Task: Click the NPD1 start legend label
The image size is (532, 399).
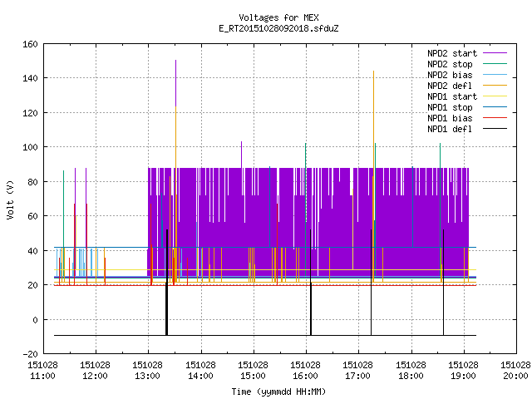Action: click(x=452, y=96)
